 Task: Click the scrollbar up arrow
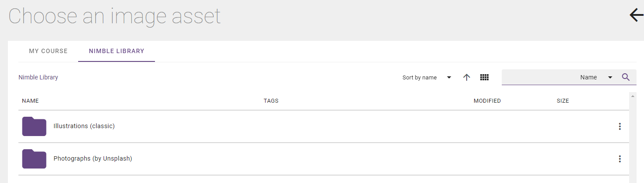point(633,96)
